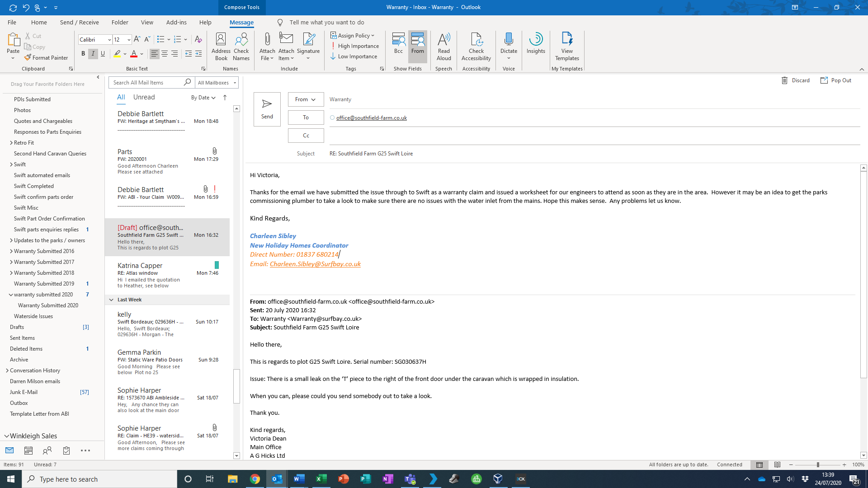Switch to Unread mail filter
Viewport: 868px width, 488px height.
(144, 97)
